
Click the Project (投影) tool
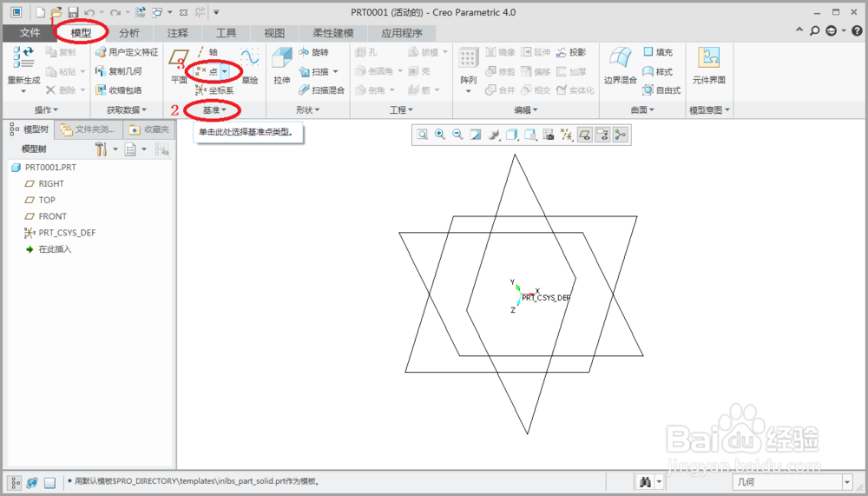pyautogui.click(x=571, y=52)
